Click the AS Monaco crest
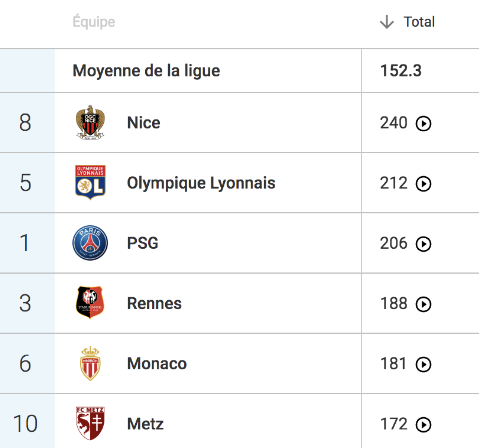This screenshot has height=448, width=479. pos(90,363)
